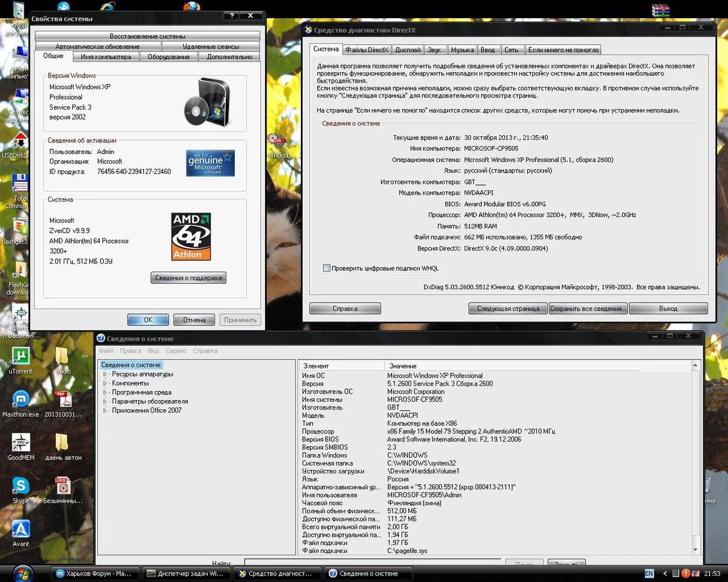Open Справка menu in Сведения о системе

tap(205, 350)
